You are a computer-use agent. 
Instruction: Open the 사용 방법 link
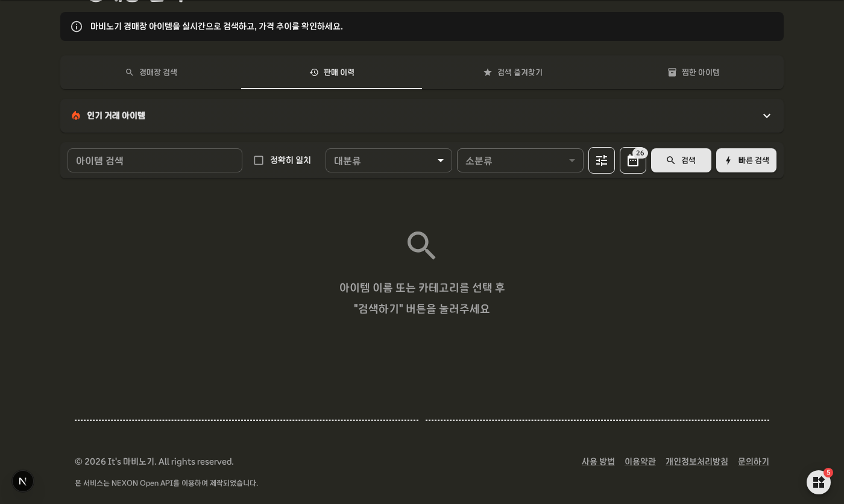598,461
